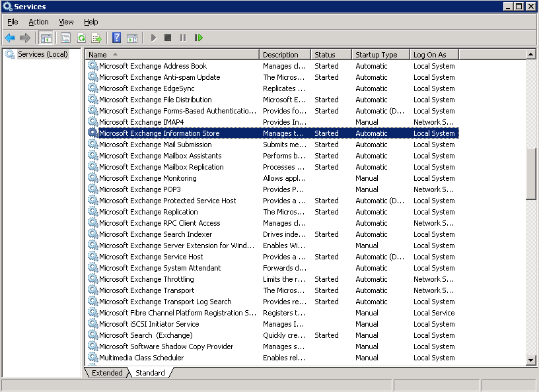This screenshot has height=392, width=539.
Task: Toggle the Show/Hide Console Tree toolbar button
Action: pyautogui.click(x=46, y=38)
